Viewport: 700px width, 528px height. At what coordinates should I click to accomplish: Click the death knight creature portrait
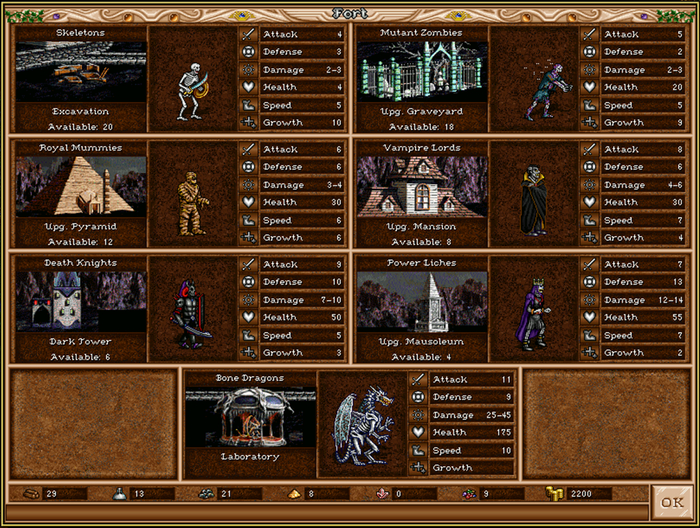coord(191,315)
